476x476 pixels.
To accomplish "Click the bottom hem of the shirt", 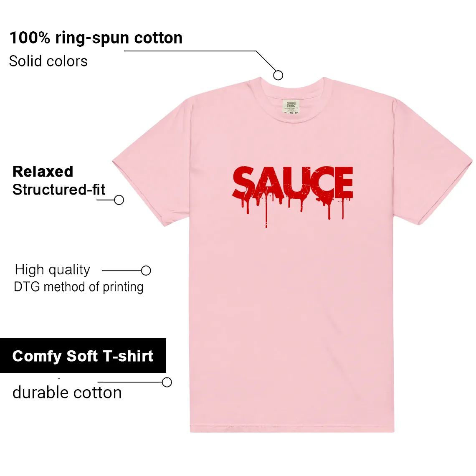I will pyautogui.click(x=292, y=429).
